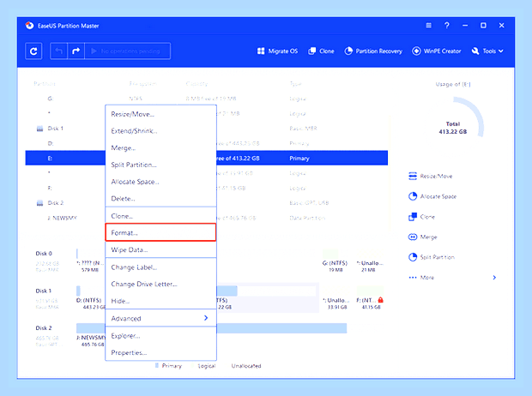Image resolution: width=532 pixels, height=396 pixels.
Task: Click the D: (NTFS) block on Disk 1 map
Action: pyautogui.click(x=90, y=298)
